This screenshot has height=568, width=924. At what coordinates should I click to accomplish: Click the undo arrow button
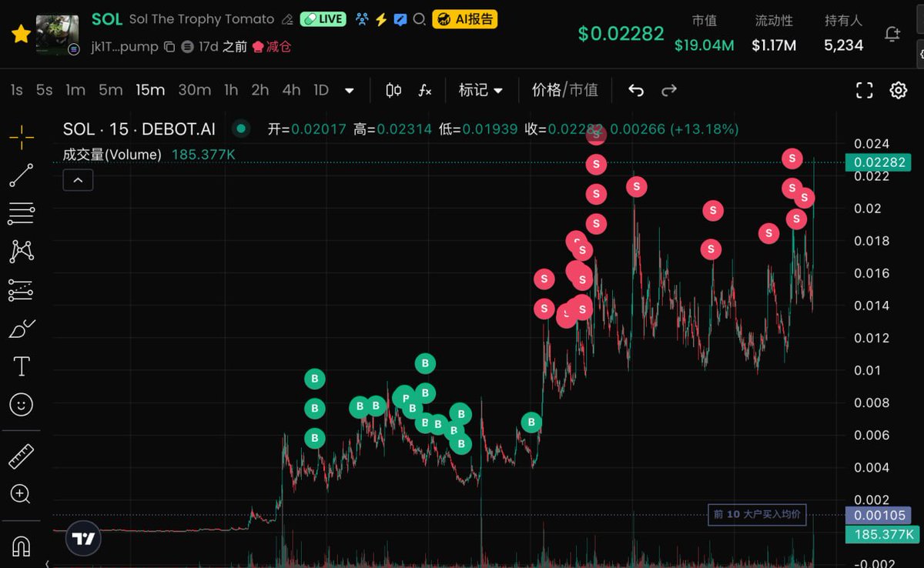(635, 90)
